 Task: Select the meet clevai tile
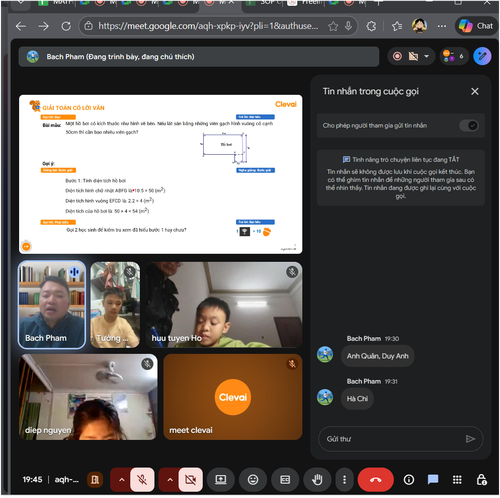[233, 397]
